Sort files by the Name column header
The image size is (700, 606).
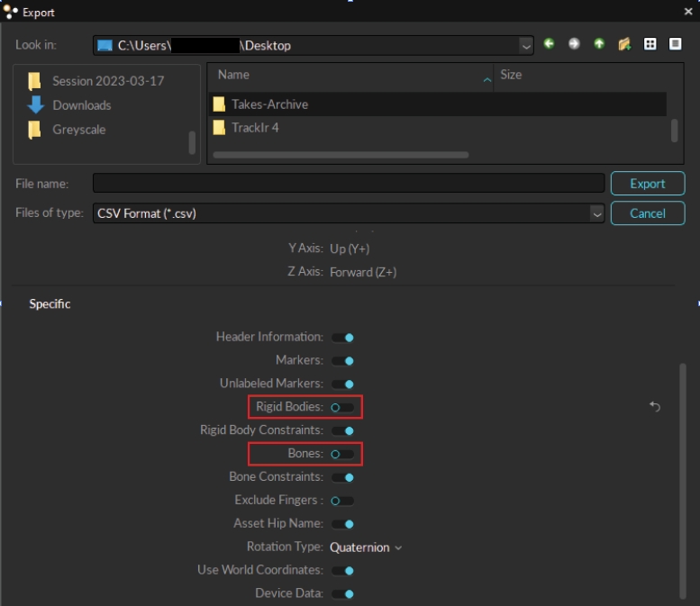point(351,76)
